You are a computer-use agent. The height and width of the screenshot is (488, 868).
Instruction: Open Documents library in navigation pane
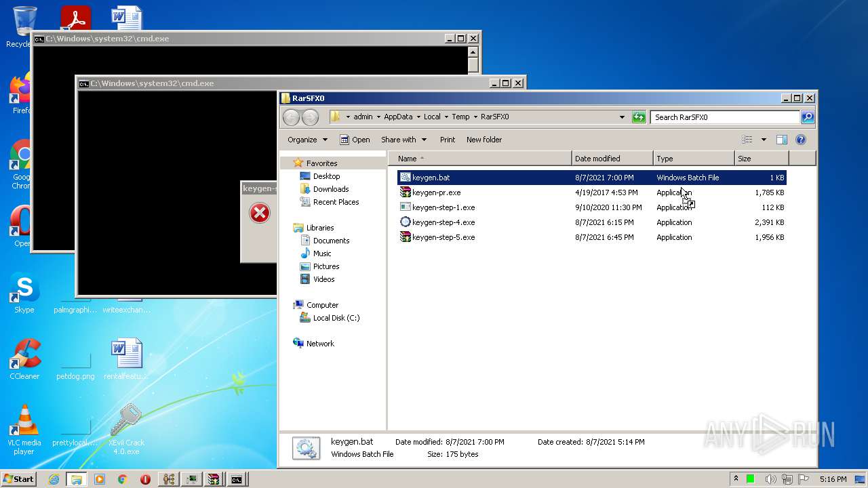click(331, 241)
